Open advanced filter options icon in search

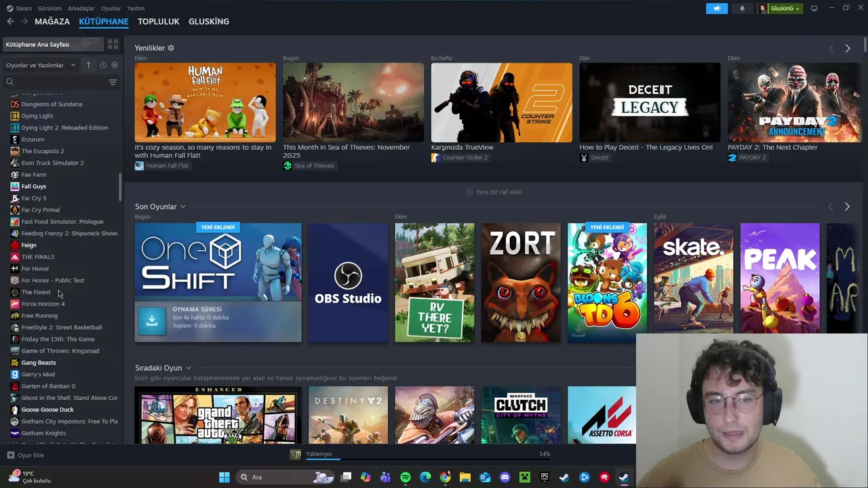click(113, 82)
